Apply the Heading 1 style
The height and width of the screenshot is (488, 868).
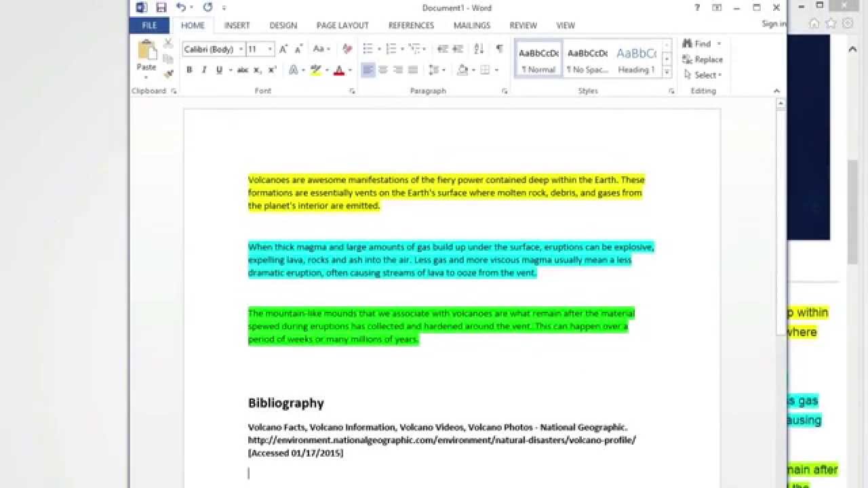click(x=636, y=60)
